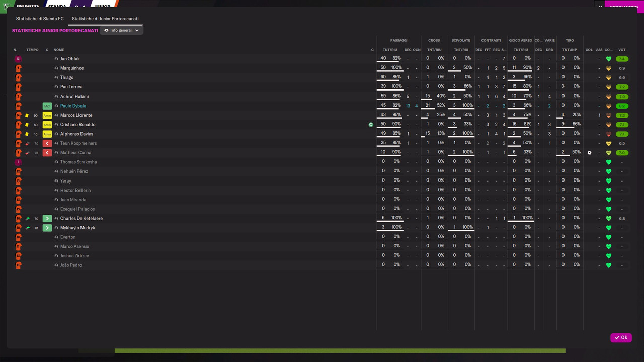Click the green subbed-on arrow for Charles De Ketelaere
Screen dimensions: 644x362
click(x=47, y=218)
